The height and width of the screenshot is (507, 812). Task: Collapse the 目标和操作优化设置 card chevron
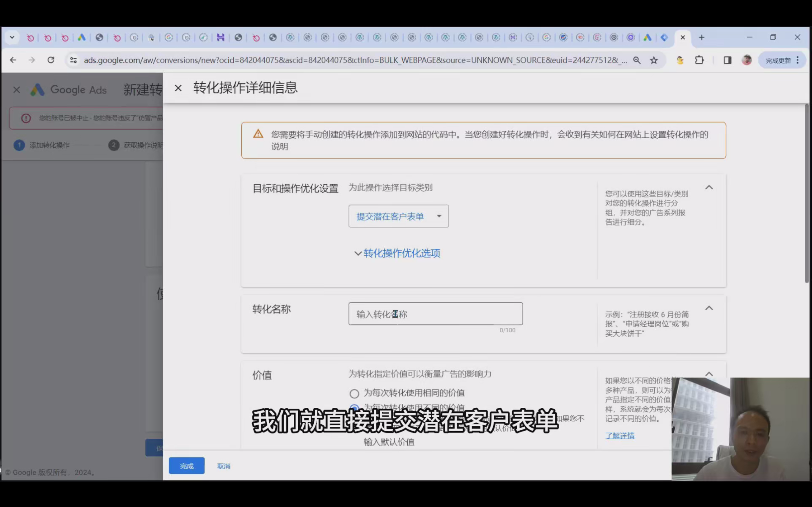pyautogui.click(x=709, y=187)
